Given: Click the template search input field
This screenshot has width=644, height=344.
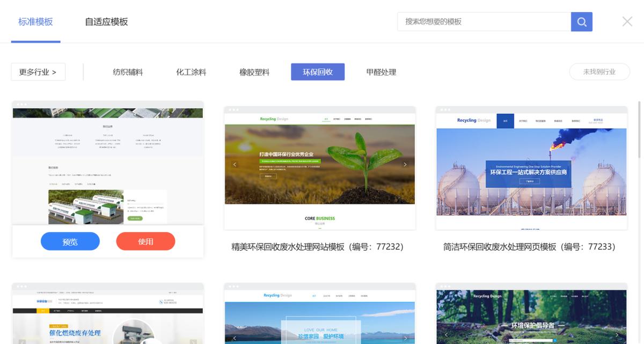Looking at the screenshot, I should 483,21.
